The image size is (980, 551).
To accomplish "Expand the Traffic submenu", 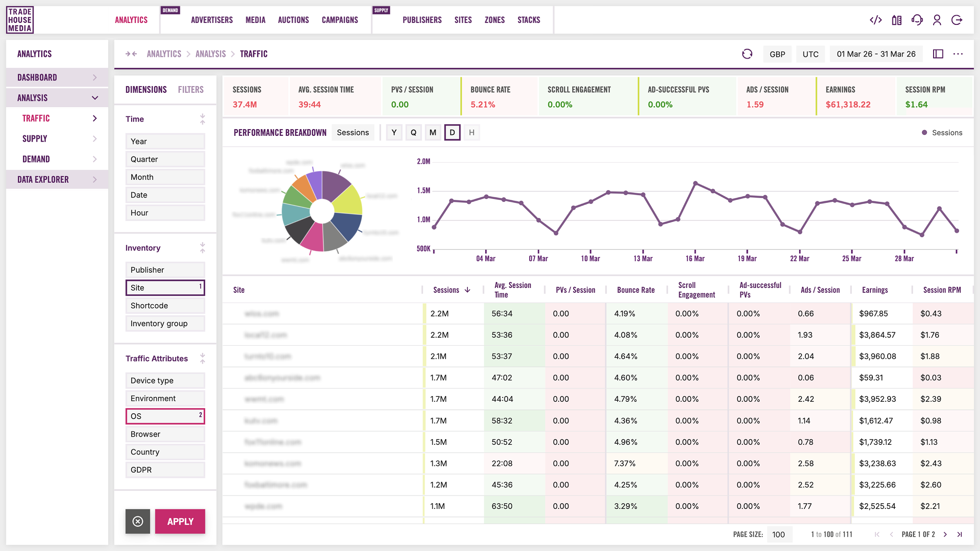I will tap(94, 118).
